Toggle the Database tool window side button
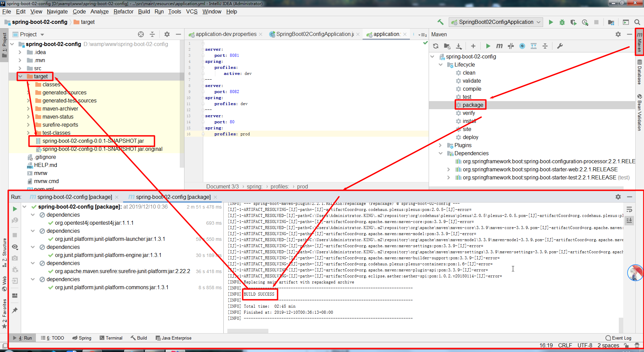 pos(640,72)
